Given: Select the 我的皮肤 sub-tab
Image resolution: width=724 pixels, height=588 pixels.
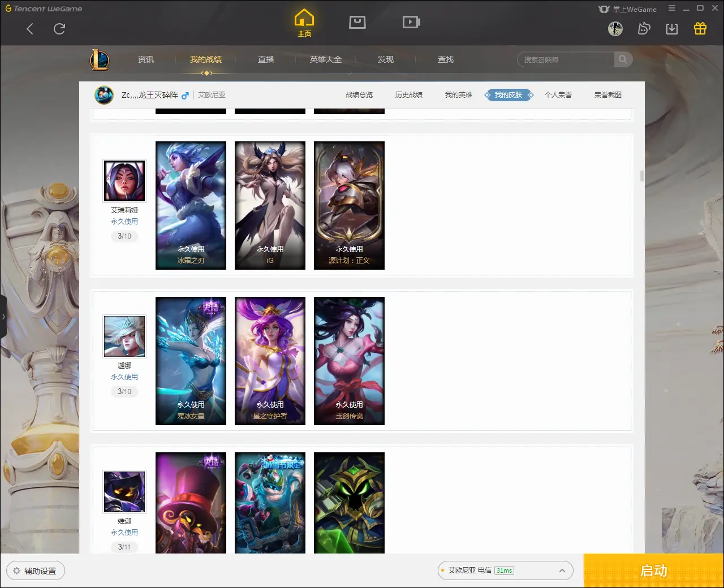Looking at the screenshot, I should 508,95.
